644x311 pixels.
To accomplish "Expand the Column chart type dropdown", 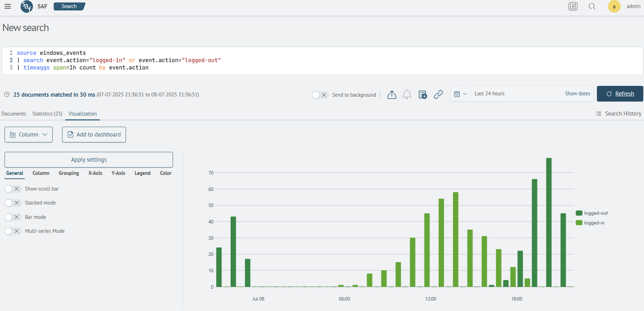I will point(29,134).
